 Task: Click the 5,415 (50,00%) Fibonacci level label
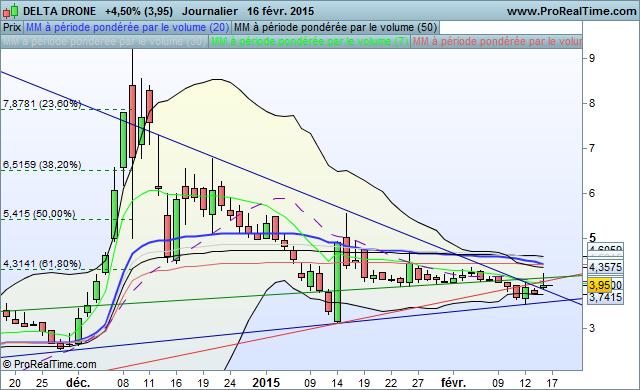(39, 214)
